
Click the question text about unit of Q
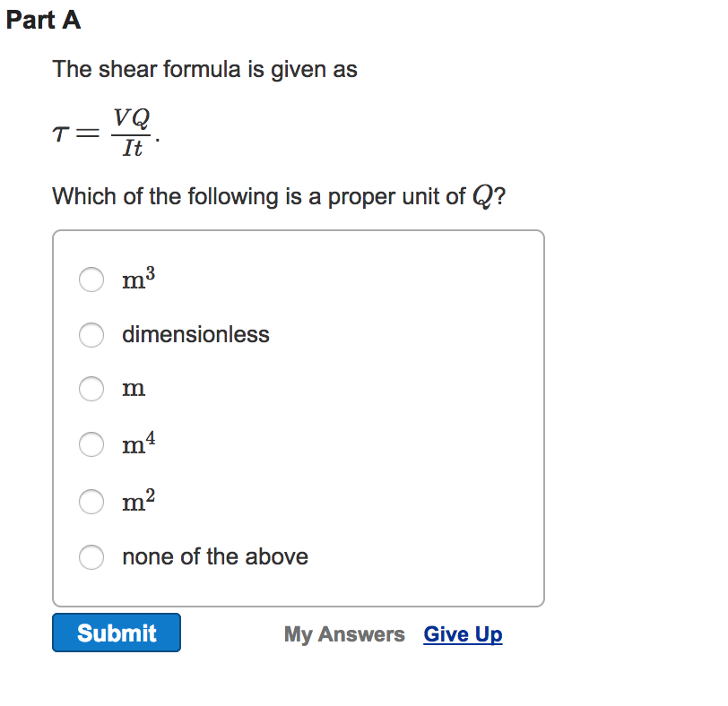279,196
